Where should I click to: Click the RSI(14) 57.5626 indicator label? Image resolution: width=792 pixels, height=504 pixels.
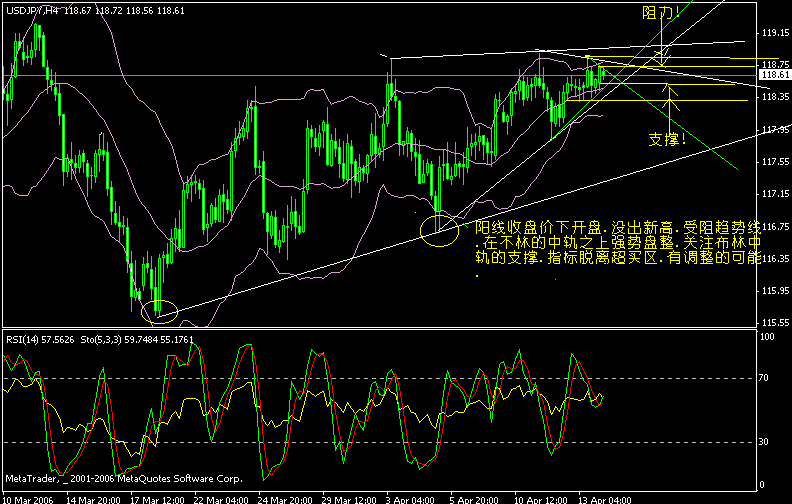coord(40,340)
